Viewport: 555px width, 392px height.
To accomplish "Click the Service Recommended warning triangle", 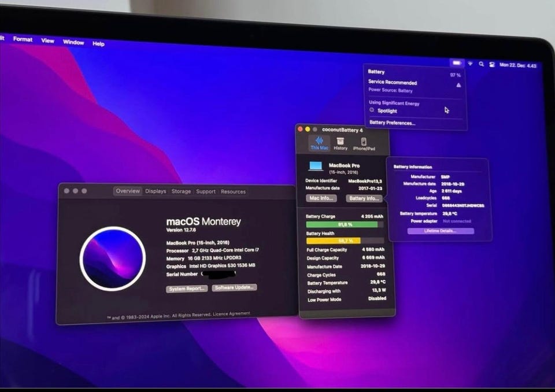I will (458, 85).
